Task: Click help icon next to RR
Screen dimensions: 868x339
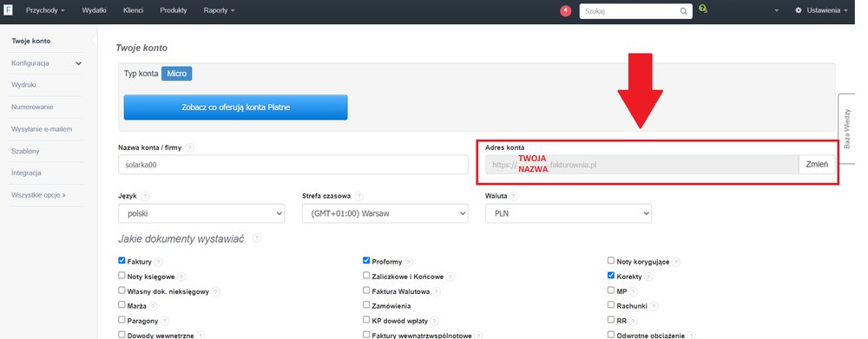Action: [x=634, y=321]
